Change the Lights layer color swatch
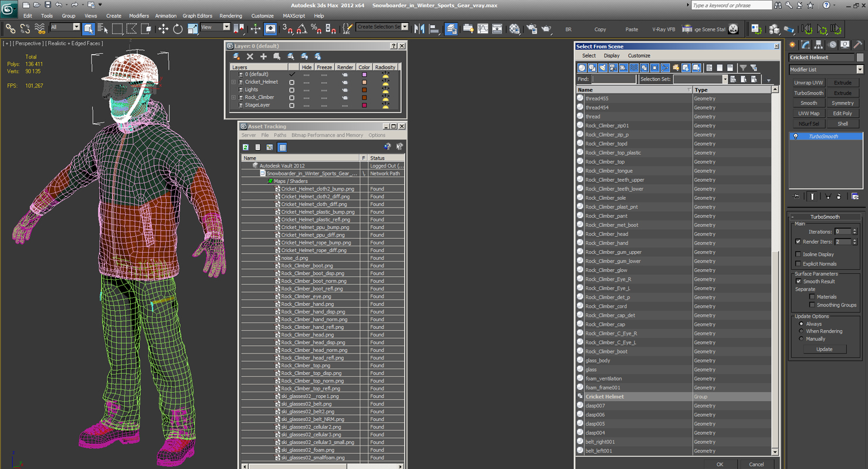This screenshot has width=868, height=469. [364, 90]
